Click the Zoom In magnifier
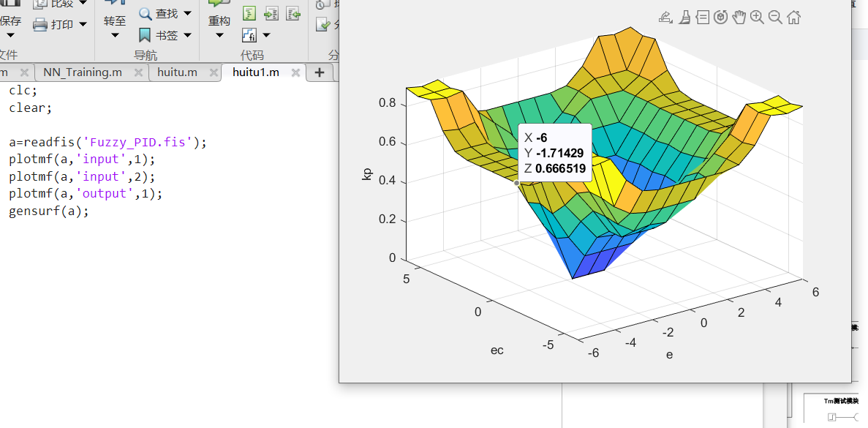868x428 pixels. (757, 18)
